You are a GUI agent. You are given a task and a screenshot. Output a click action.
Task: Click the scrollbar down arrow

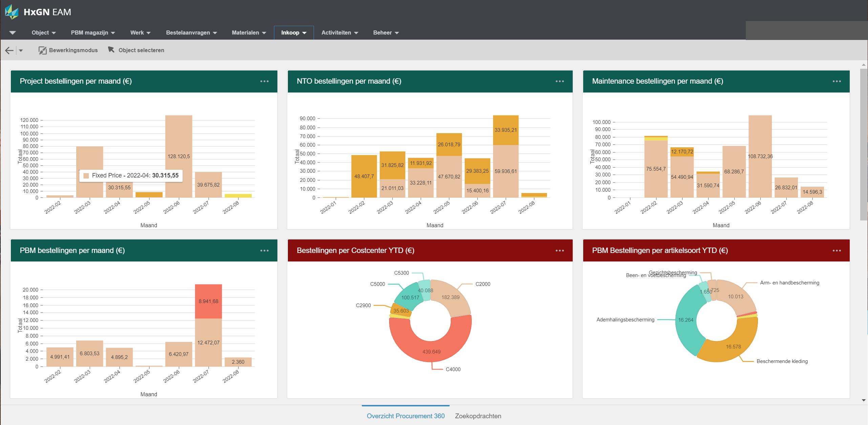tap(864, 400)
